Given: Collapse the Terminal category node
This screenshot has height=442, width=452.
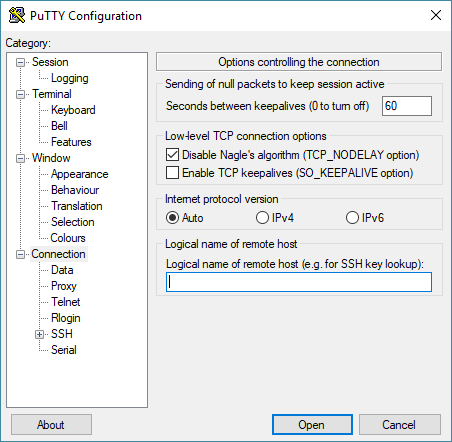Looking at the screenshot, I should tap(21, 94).
